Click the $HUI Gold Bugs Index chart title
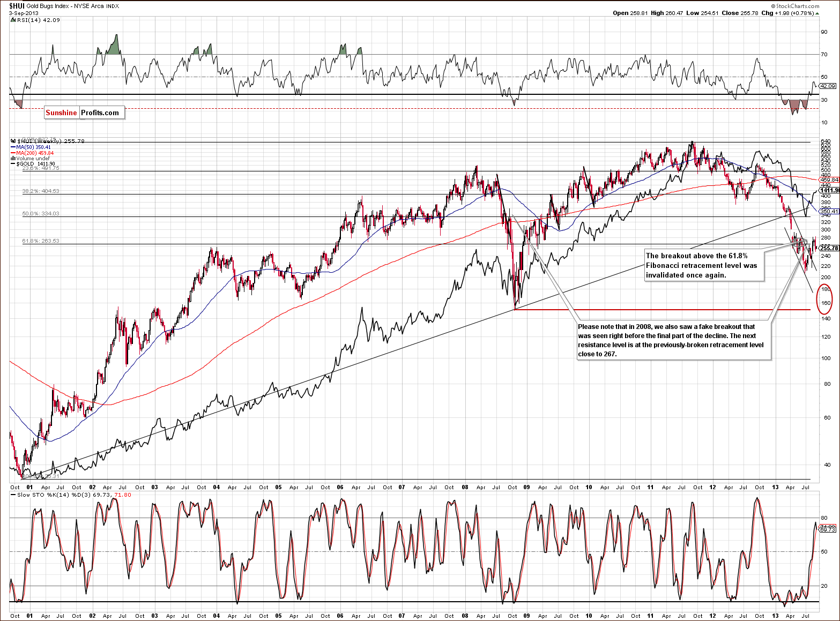 pyautogui.click(x=65, y=6)
